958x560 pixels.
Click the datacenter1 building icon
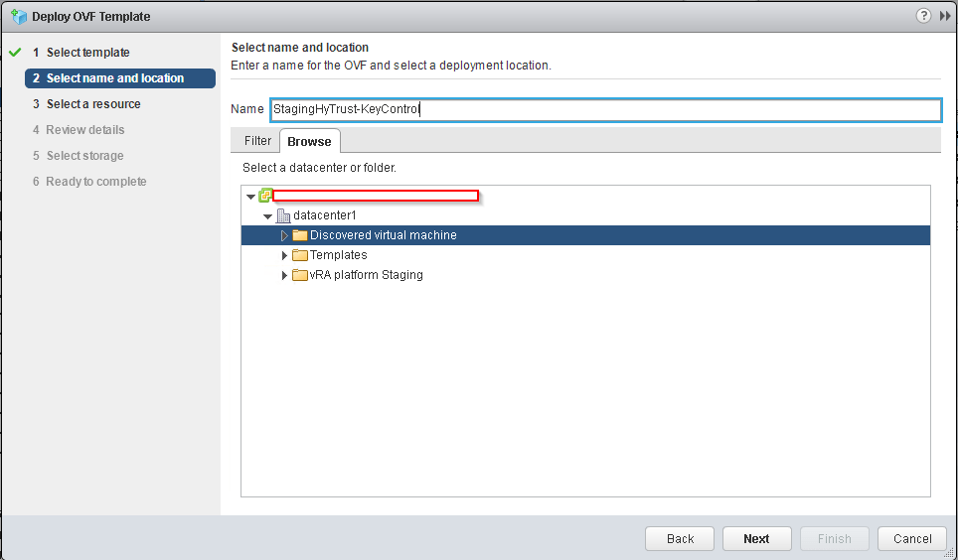coord(283,215)
